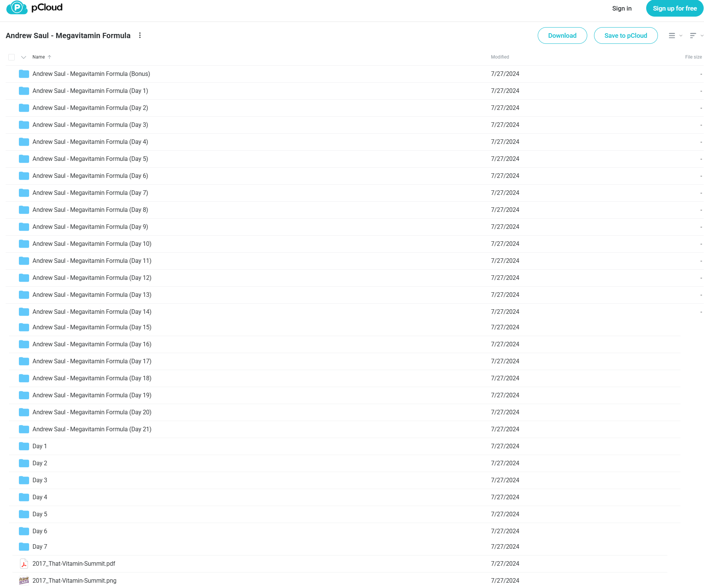Image resolution: width=704 pixels, height=588 pixels.
Task: Open the sort order icon
Action: coord(693,35)
